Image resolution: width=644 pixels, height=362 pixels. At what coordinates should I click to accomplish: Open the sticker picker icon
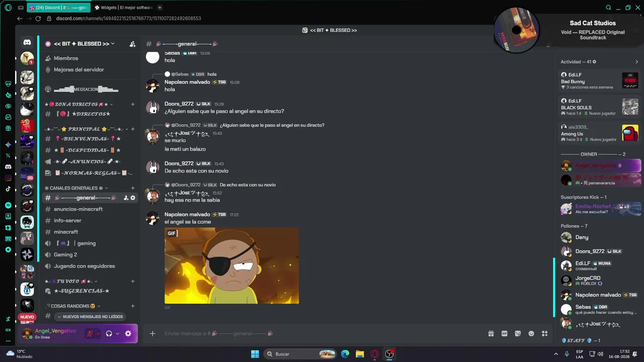(518, 333)
